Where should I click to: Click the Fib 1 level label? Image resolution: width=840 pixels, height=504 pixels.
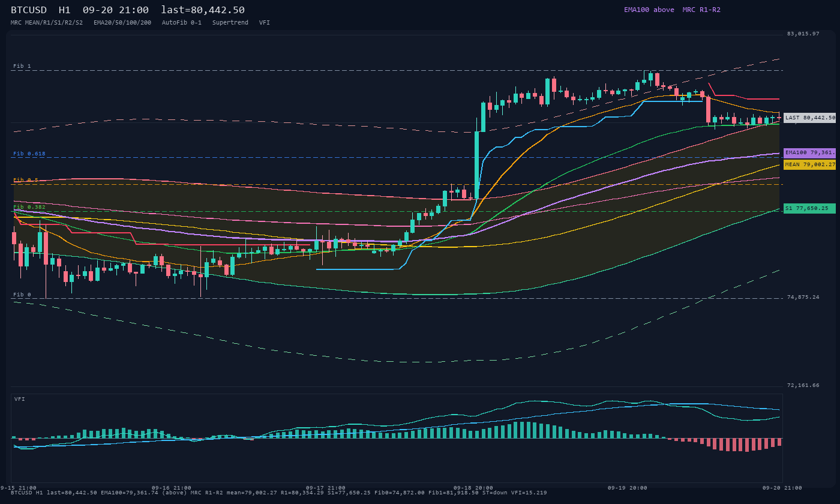click(x=22, y=66)
